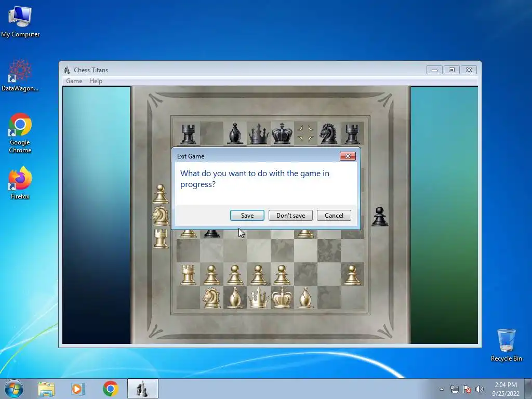Select the black queen on the board
Screen dimensions: 532x399
pyautogui.click(x=259, y=134)
